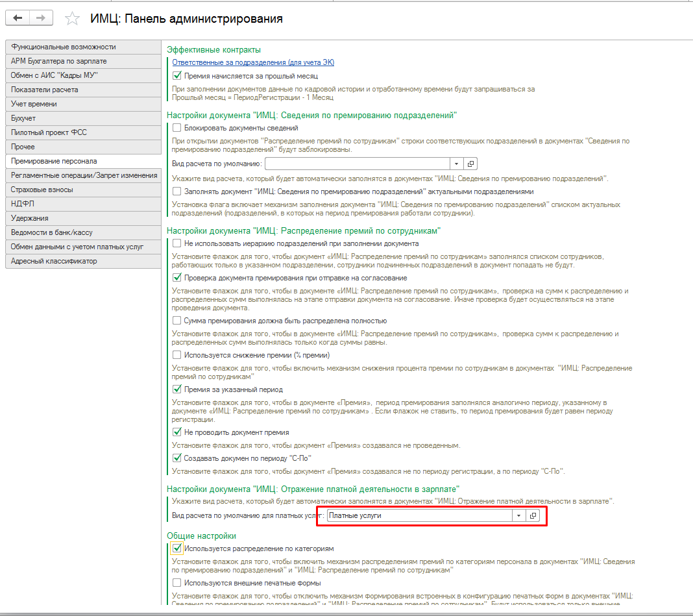Image resolution: width=693 pixels, height=616 pixels.
Task: Uncheck "Не проводить документ премия" option
Action: pos(177,432)
